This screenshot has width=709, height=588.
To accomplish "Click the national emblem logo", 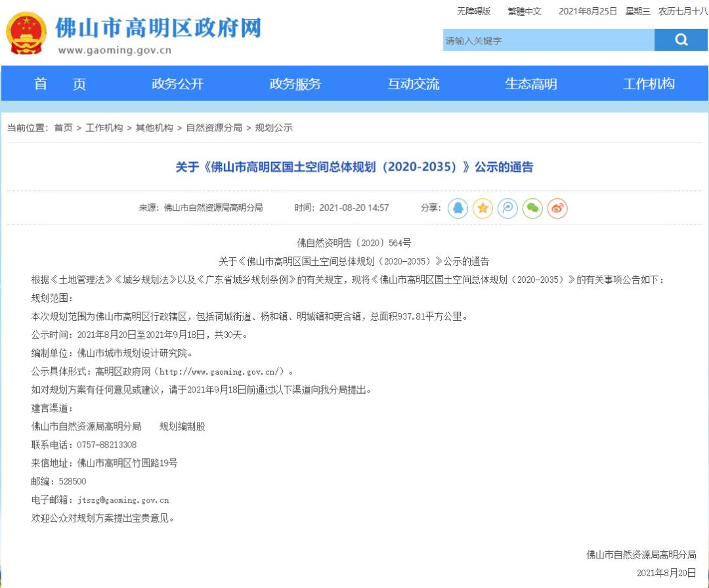I will [26, 33].
